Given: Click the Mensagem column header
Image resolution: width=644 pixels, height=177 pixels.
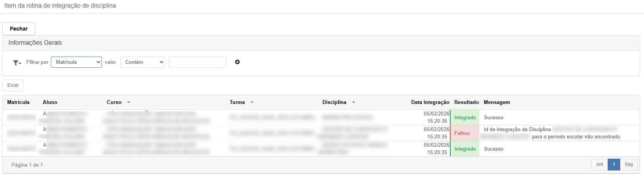Looking at the screenshot, I should pyautogui.click(x=497, y=102).
